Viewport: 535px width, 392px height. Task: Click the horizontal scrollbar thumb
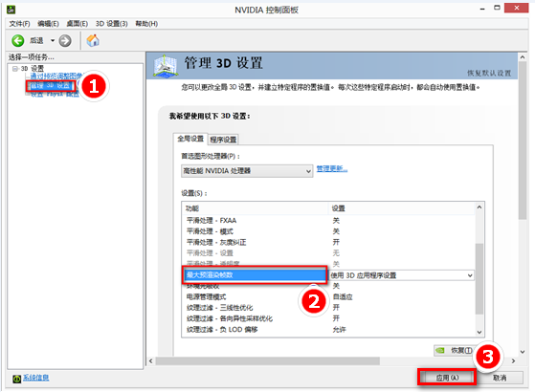(268, 360)
